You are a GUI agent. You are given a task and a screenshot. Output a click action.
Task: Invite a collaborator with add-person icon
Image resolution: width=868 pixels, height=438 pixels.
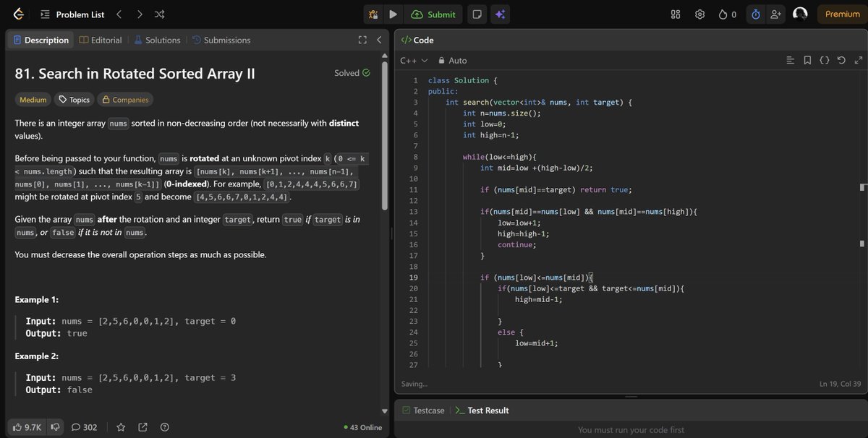[777, 14]
